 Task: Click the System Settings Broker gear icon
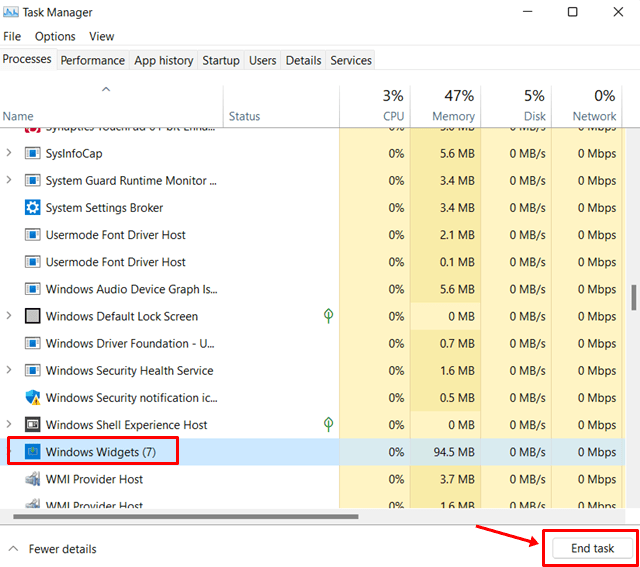32,208
